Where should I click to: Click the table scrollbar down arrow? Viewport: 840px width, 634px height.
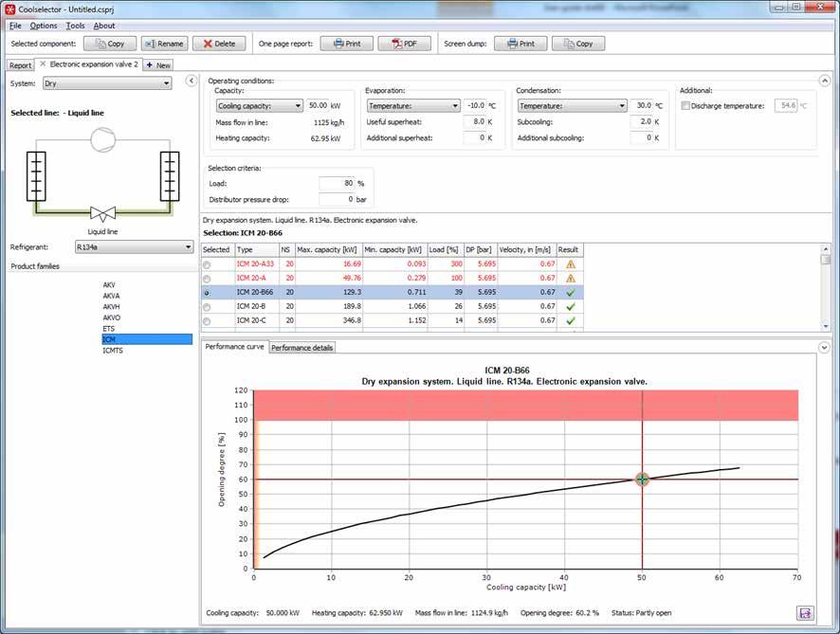(826, 327)
